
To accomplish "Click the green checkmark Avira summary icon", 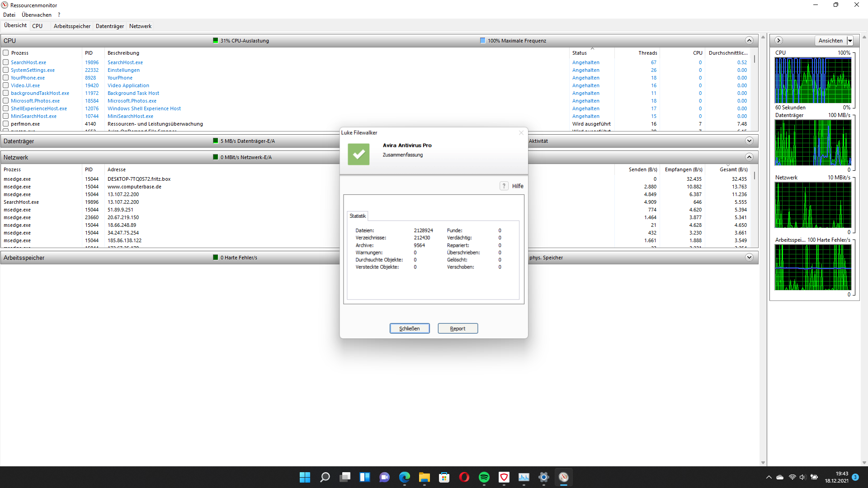I will [359, 154].
